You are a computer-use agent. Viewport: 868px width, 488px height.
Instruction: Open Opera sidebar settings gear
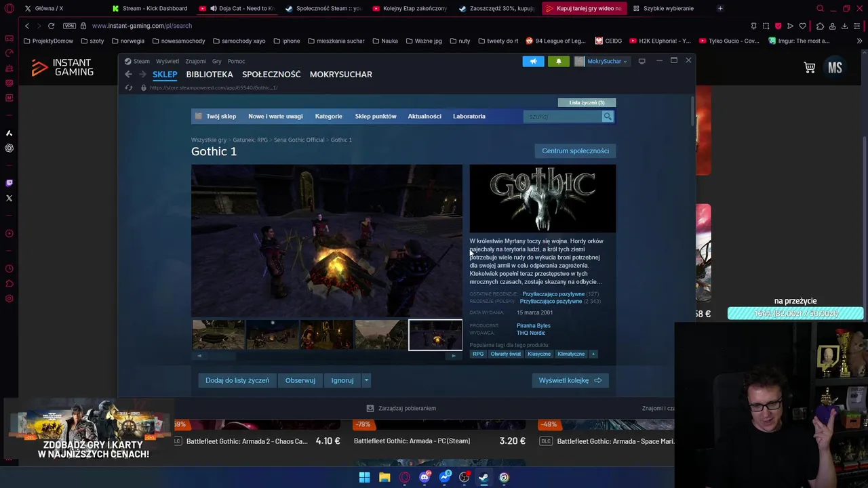[x=9, y=299]
